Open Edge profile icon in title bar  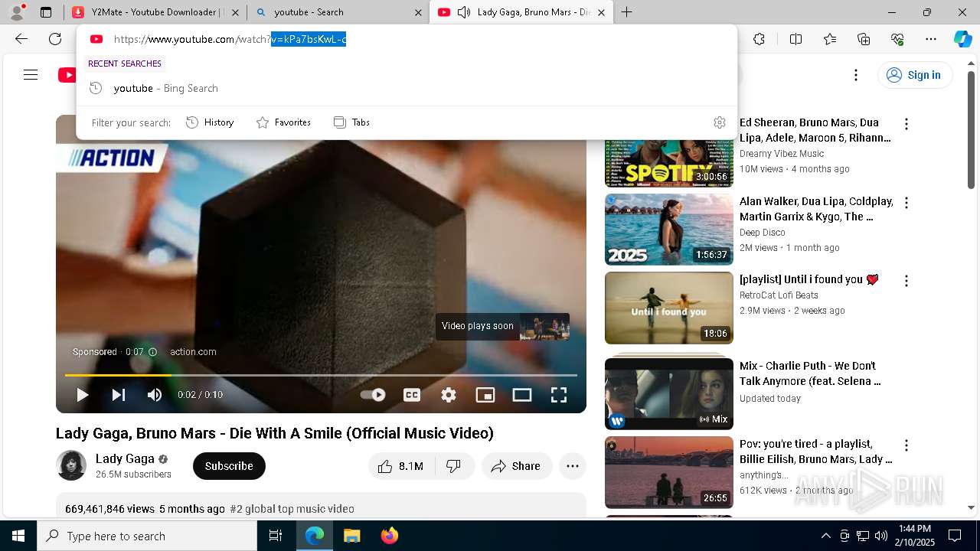pos(17,11)
